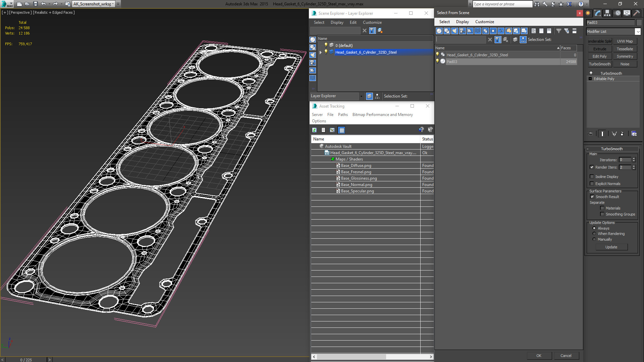
Task: Click the Open File icon in top toolbar
Action: (x=27, y=4)
